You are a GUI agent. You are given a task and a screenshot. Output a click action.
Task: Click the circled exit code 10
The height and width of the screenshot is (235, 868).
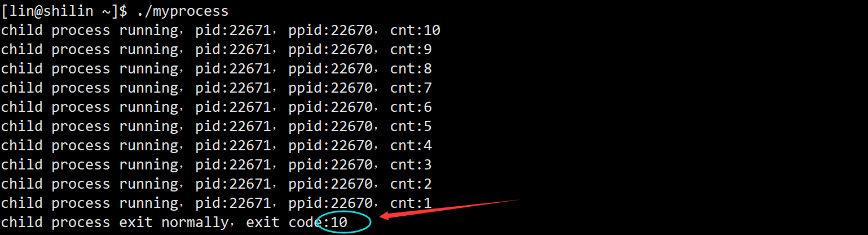click(x=339, y=223)
